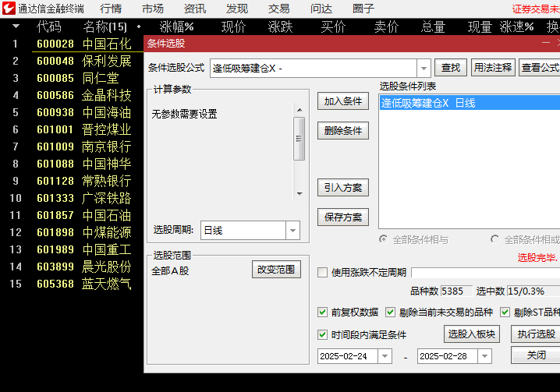Select stock row 600586 金晶科技
The height and width of the screenshot is (392, 560).
(x=72, y=95)
